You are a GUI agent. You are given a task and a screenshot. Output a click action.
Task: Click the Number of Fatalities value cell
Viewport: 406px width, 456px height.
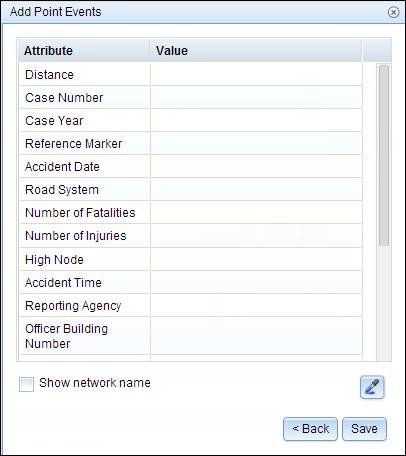pyautogui.click(x=257, y=213)
